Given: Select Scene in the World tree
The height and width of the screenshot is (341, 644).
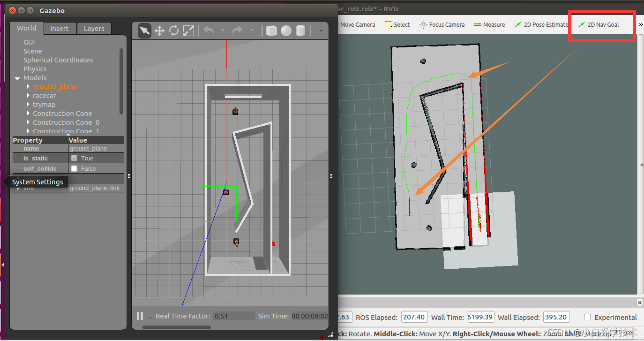Looking at the screenshot, I should tap(33, 51).
